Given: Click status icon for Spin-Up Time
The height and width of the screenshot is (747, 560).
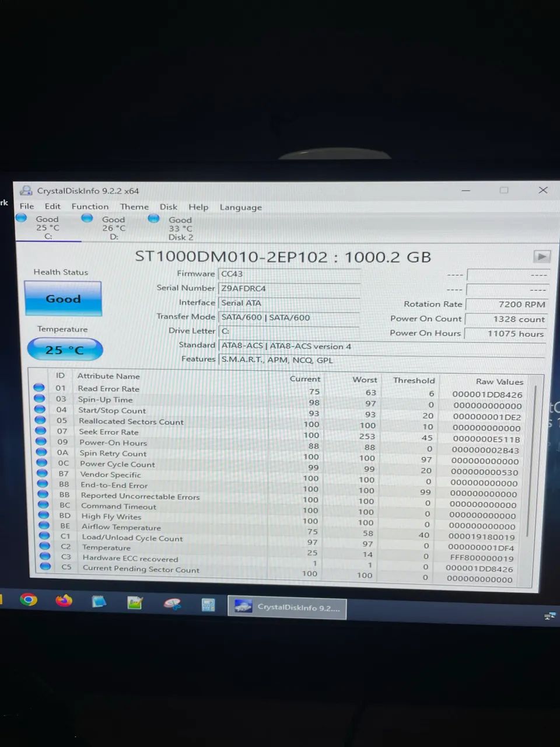Looking at the screenshot, I should 40,398.
